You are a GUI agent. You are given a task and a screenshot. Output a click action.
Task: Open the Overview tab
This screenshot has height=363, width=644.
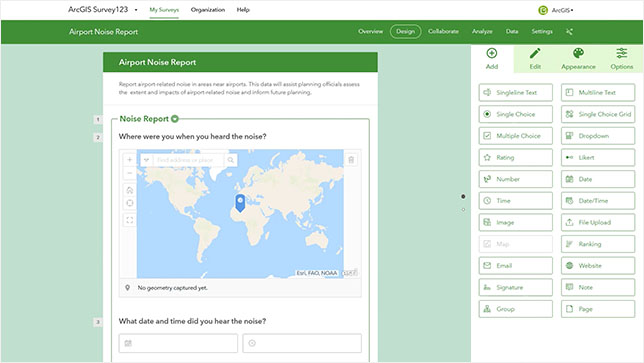370,32
